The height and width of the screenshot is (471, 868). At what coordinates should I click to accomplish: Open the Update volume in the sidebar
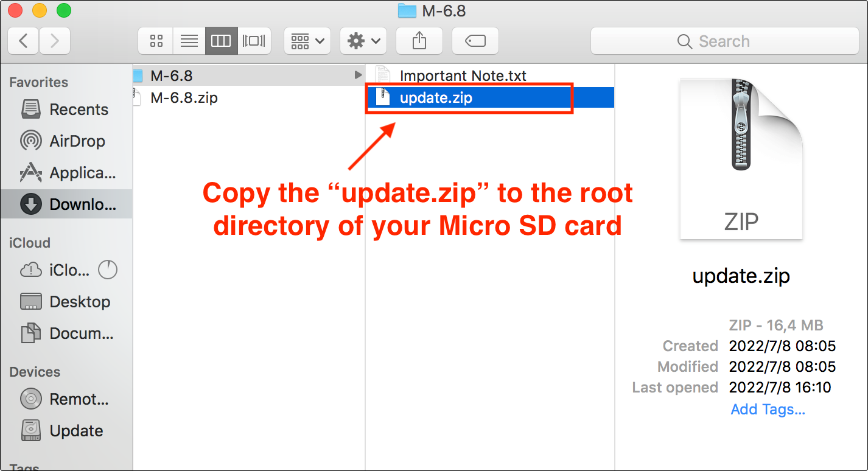click(x=66, y=431)
